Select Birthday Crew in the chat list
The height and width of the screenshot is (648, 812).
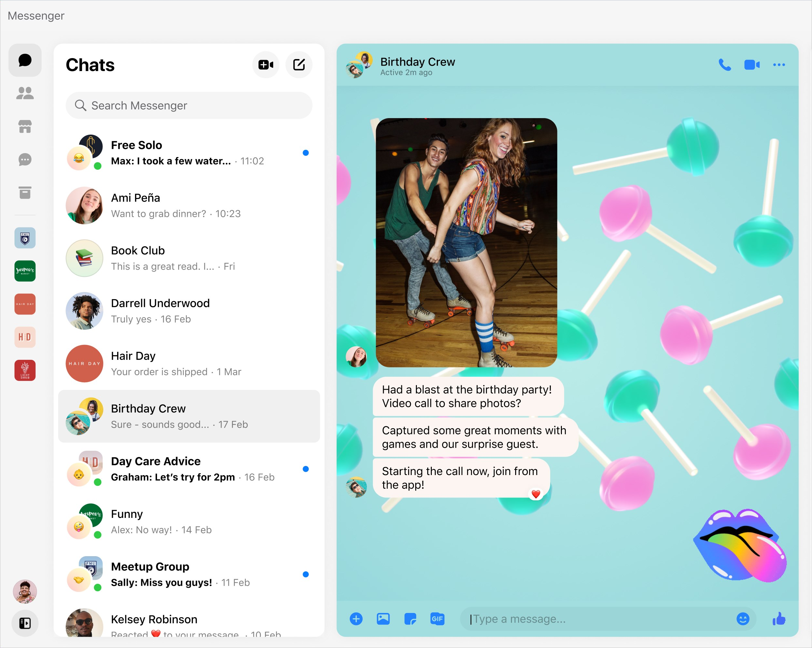pos(189,416)
